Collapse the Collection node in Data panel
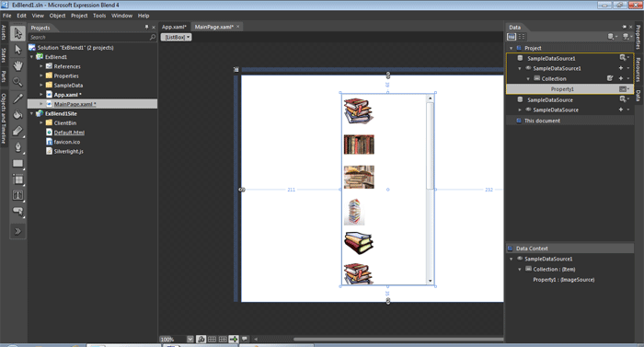 point(528,78)
